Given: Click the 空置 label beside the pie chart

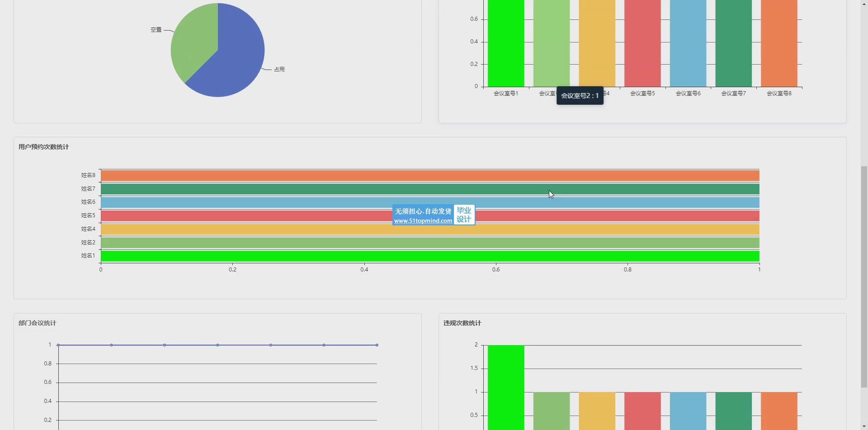Looking at the screenshot, I should [156, 30].
